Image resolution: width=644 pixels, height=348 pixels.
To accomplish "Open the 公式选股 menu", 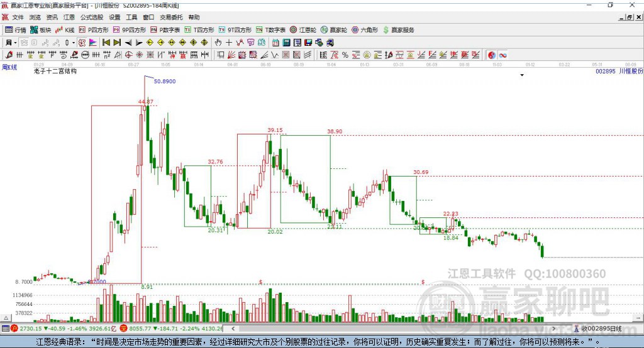I will point(92,17).
